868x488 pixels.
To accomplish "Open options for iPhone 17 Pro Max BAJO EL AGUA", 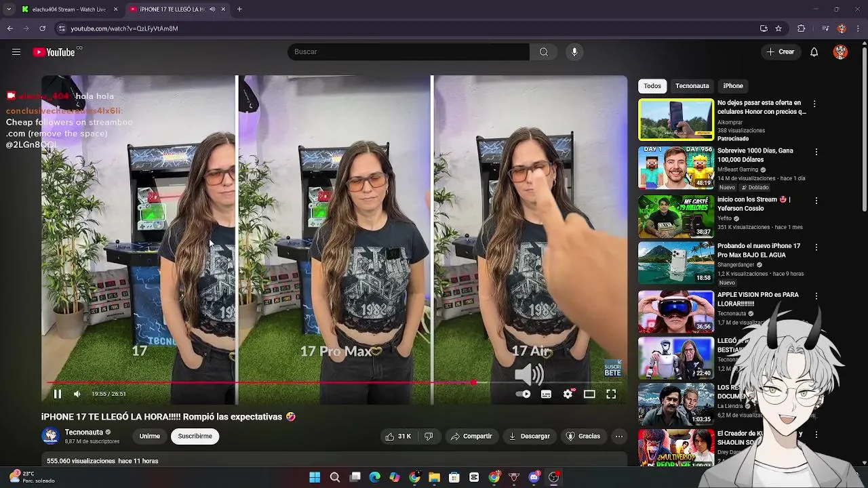I will click(816, 247).
